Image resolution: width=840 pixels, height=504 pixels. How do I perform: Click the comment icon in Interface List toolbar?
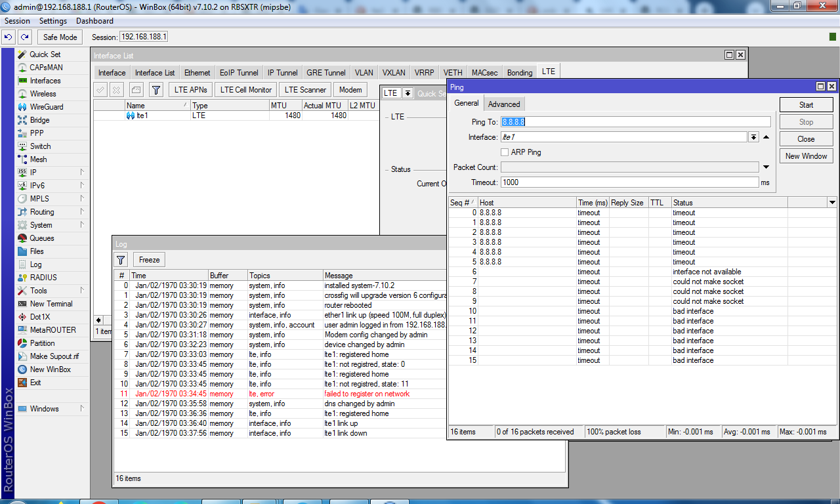point(136,90)
